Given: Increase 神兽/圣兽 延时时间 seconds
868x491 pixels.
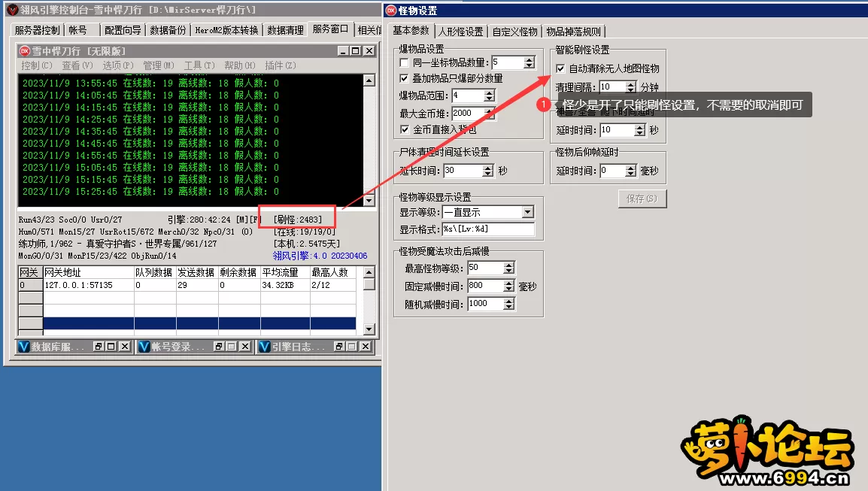Looking at the screenshot, I should point(640,127).
